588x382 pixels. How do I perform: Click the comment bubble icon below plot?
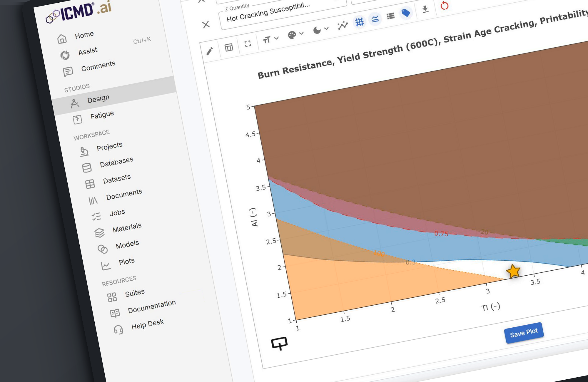[x=279, y=343]
